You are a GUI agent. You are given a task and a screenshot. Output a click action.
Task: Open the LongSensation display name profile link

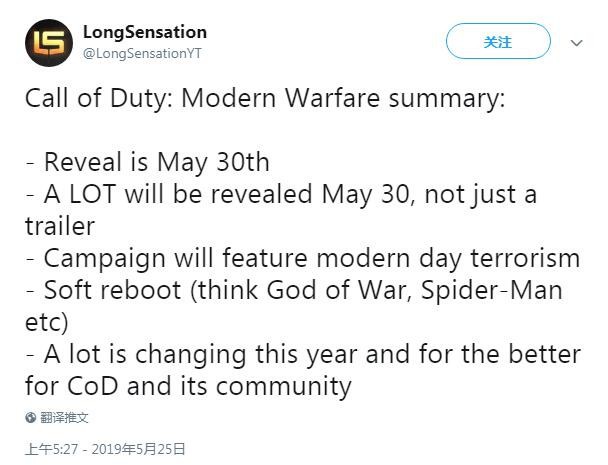[x=144, y=32]
